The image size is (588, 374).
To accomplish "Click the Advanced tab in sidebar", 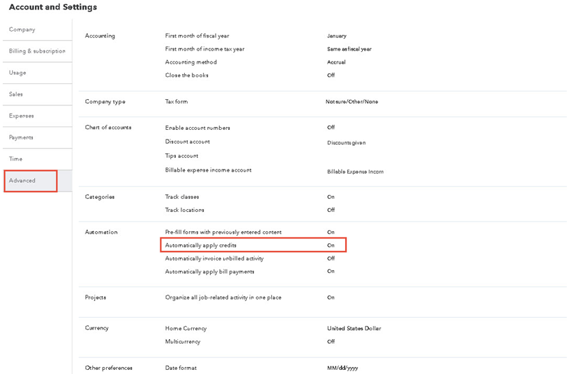I will point(23,181).
